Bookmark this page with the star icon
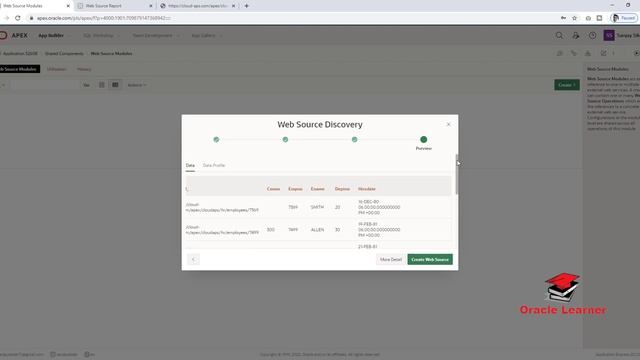The width and height of the screenshot is (640, 360). pos(574,18)
